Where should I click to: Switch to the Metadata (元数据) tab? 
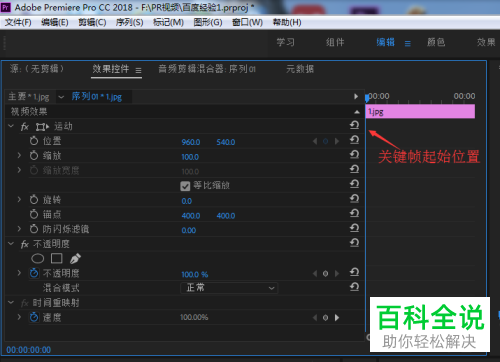(x=300, y=69)
